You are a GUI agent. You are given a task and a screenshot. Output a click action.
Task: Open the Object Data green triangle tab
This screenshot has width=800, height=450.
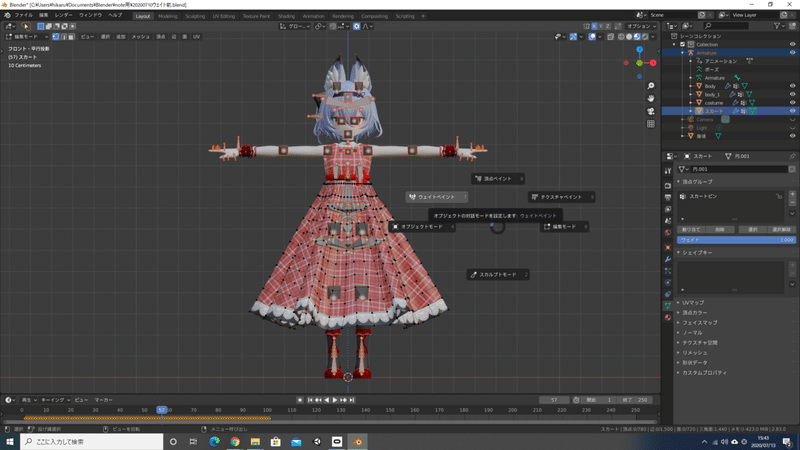(x=668, y=306)
